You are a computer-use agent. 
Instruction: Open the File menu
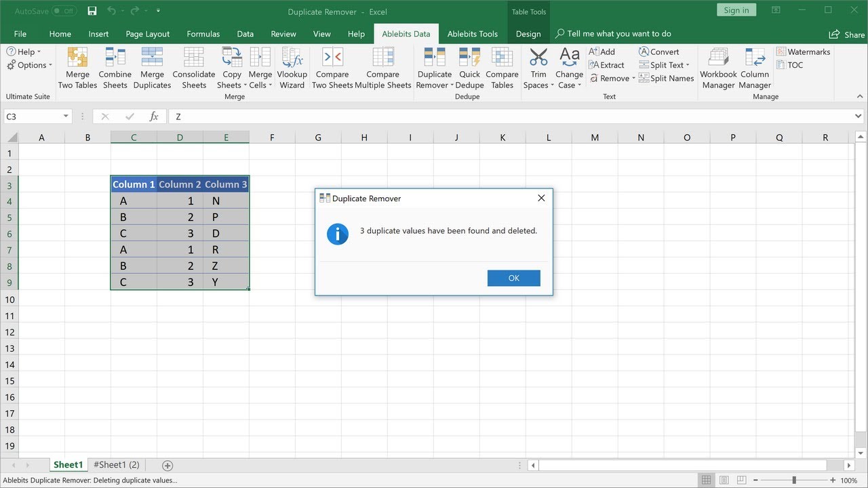[20, 34]
